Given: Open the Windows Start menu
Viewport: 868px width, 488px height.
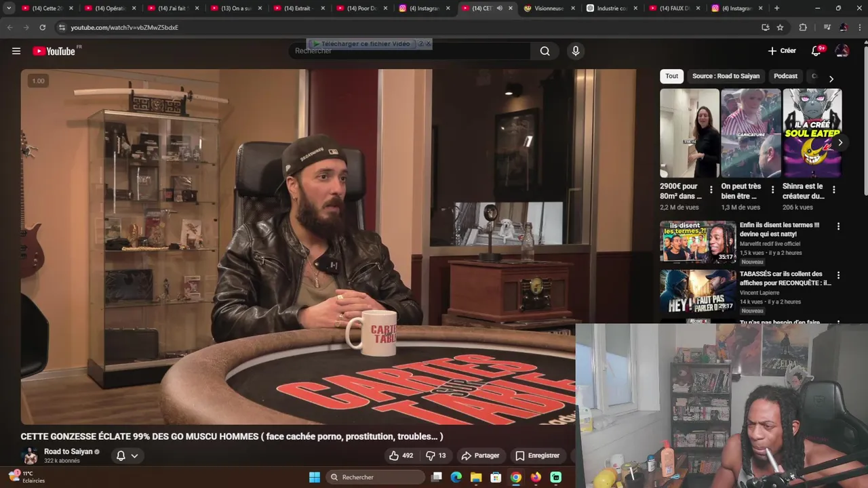Looking at the screenshot, I should (x=315, y=477).
